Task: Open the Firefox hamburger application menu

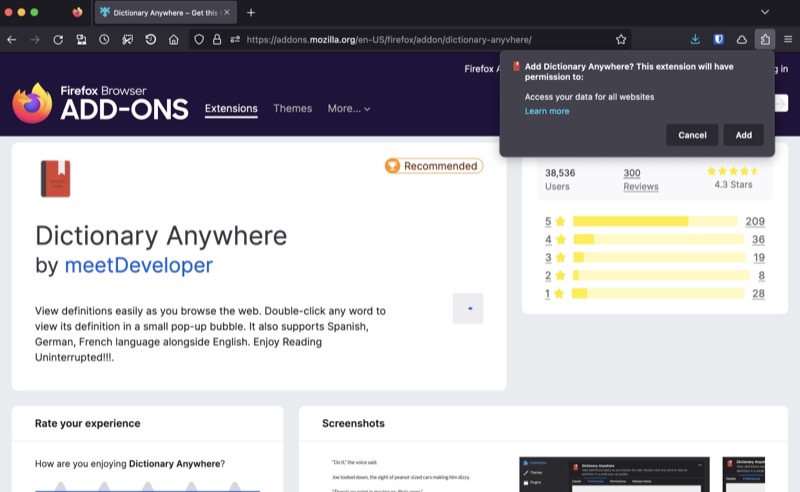Action: [788, 39]
